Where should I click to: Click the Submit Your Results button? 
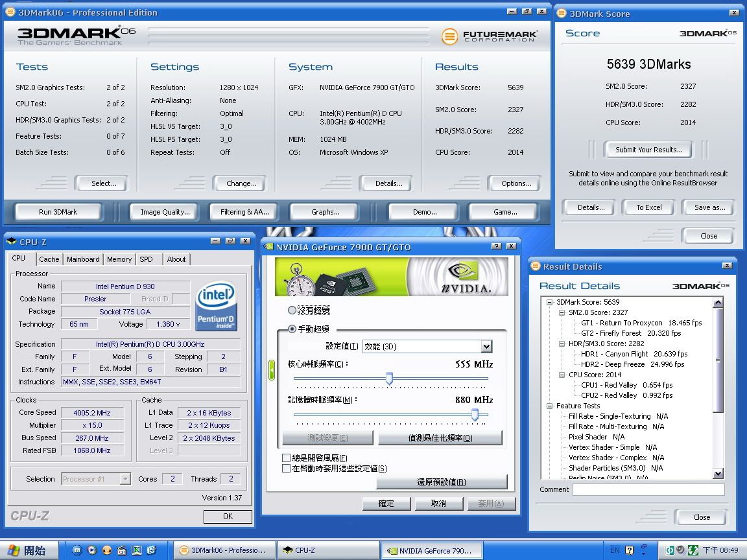point(648,150)
